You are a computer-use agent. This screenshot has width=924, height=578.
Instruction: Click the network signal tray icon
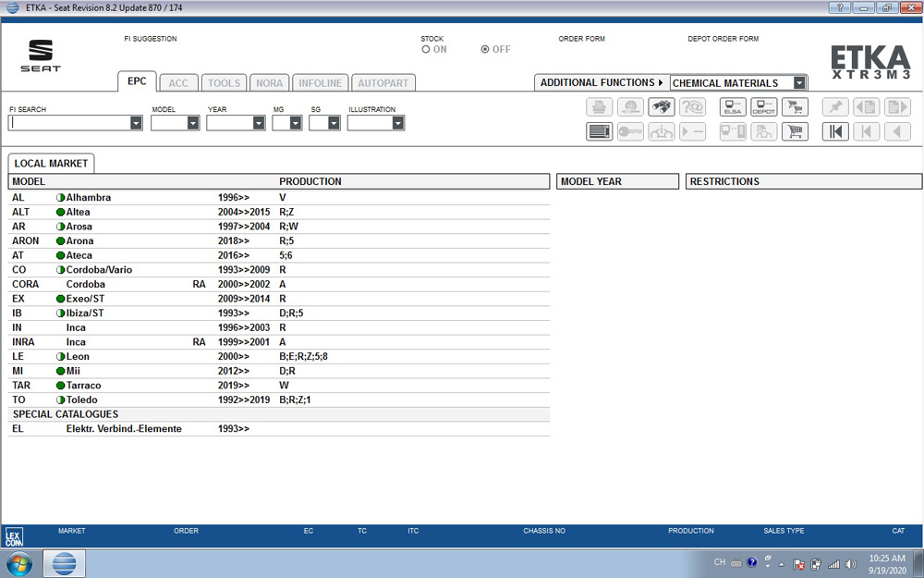(833, 564)
